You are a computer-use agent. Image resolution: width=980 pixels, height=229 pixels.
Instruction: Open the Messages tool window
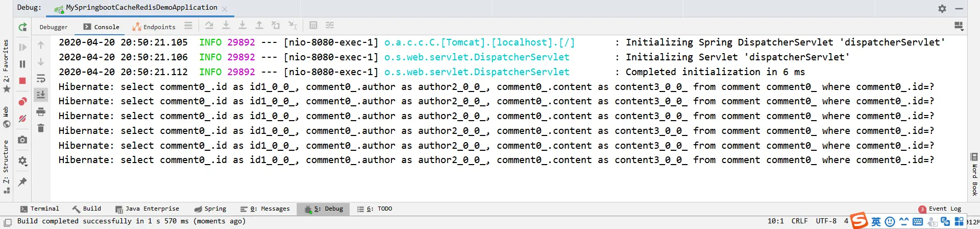point(264,209)
